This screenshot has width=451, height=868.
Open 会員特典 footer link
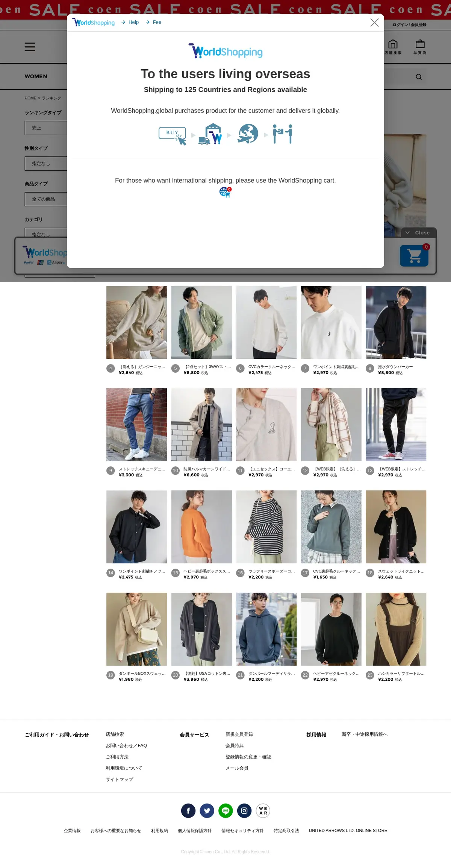(235, 746)
